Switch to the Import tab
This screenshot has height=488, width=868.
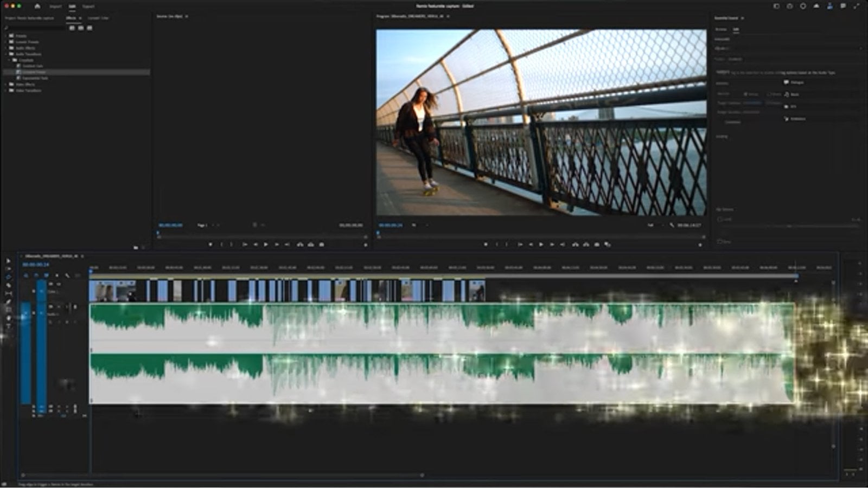point(55,7)
